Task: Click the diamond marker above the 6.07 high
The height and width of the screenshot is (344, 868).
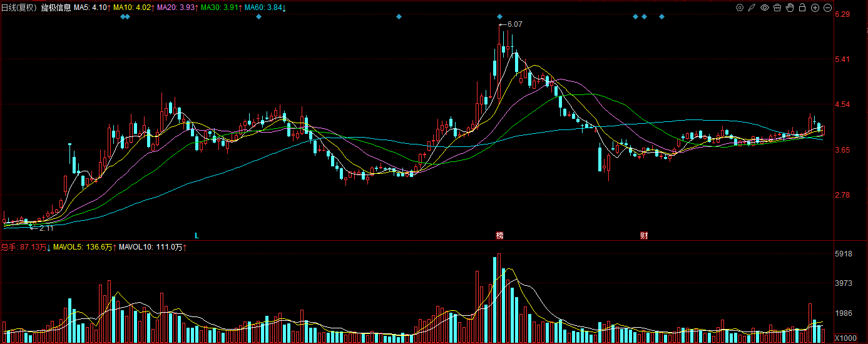Action: click(499, 16)
